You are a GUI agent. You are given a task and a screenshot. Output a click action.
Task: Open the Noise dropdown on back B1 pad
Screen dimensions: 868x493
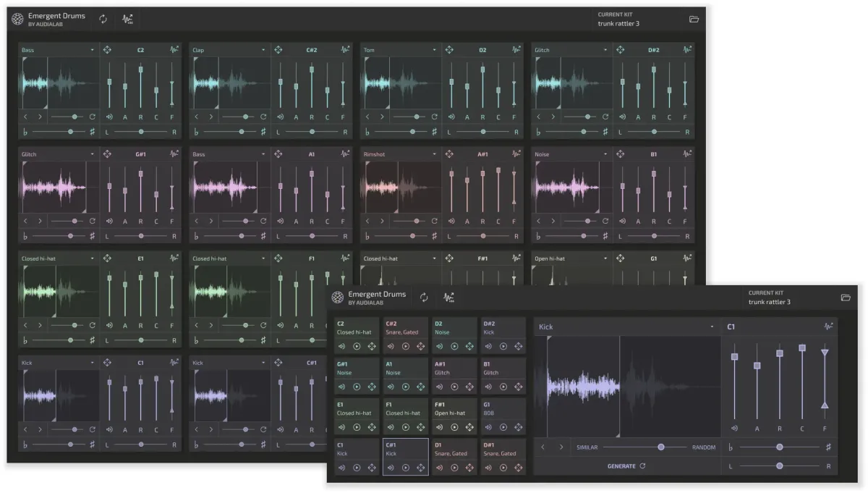571,154
